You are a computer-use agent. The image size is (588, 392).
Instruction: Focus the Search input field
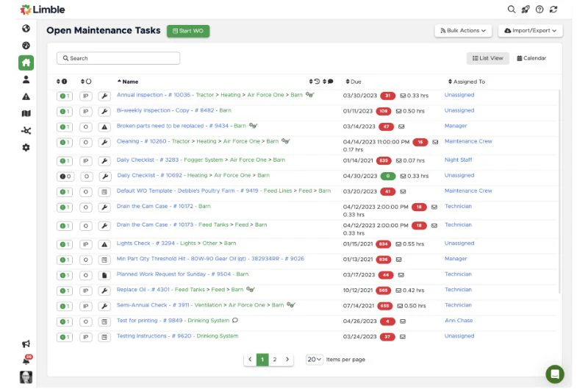point(118,58)
